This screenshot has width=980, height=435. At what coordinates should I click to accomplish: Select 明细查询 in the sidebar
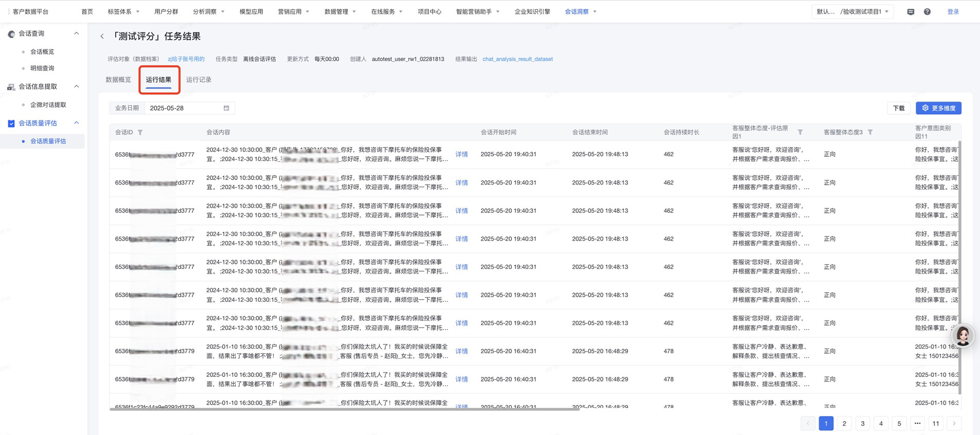(x=42, y=68)
